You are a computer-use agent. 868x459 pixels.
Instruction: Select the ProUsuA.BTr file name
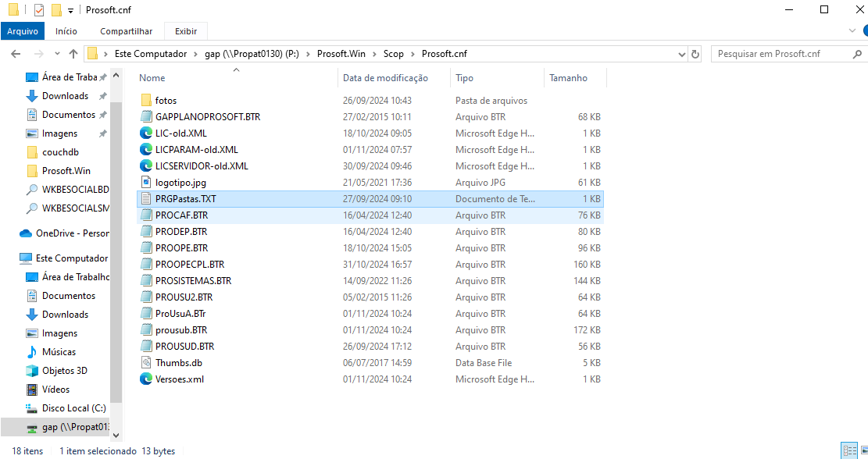(180, 314)
